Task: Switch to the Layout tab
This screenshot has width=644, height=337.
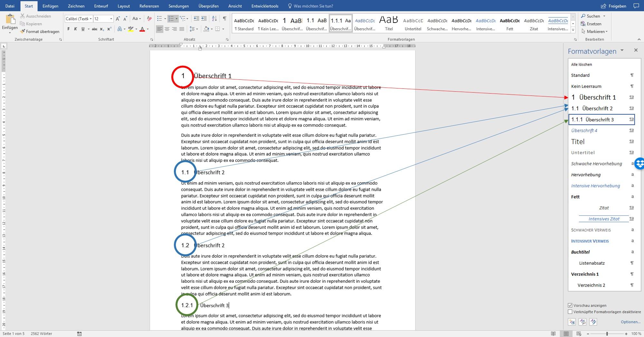Action: click(x=124, y=6)
